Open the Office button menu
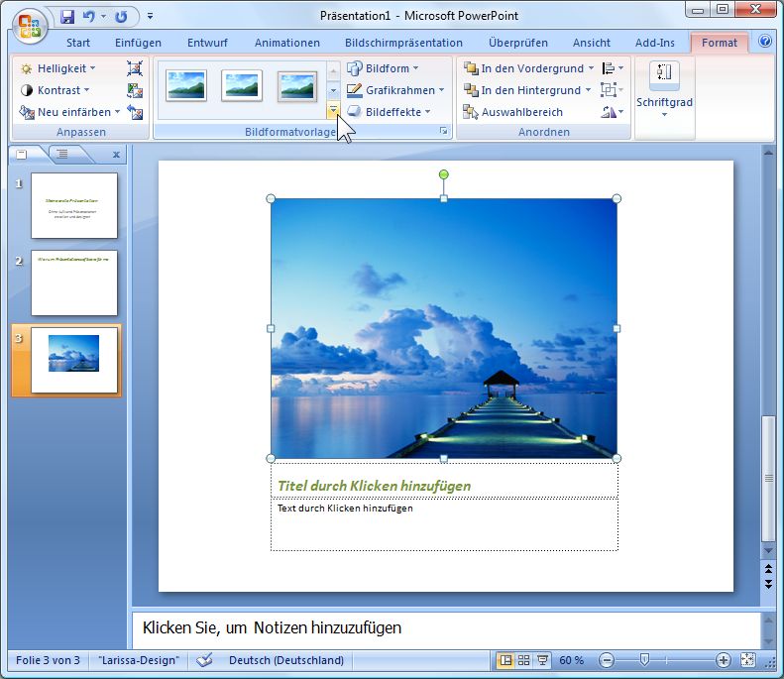 point(29,26)
